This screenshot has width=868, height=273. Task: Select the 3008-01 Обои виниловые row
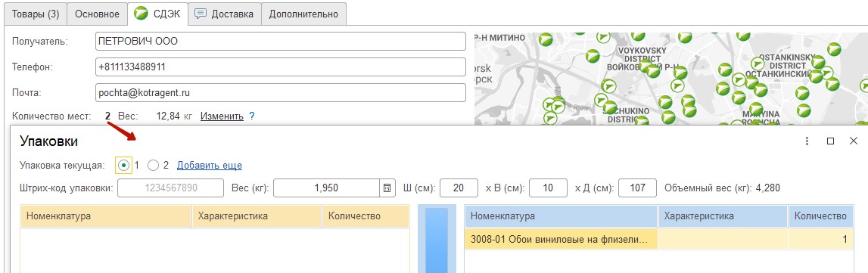pos(658,240)
